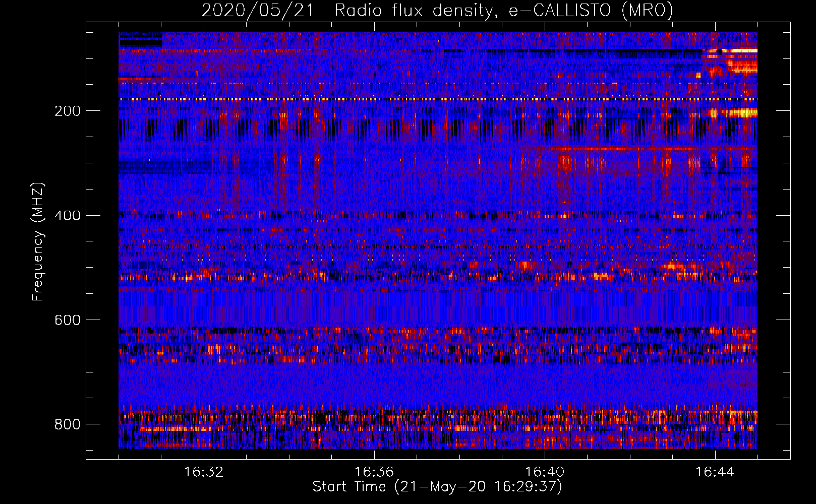This screenshot has height=504, width=816.
Task: Click the 16:44 time tick label
Action: pos(715,472)
